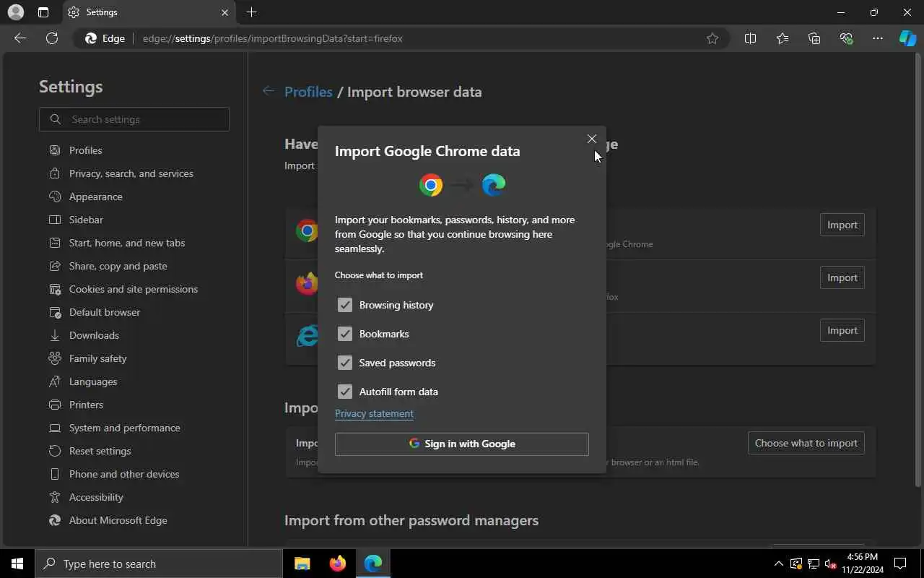Click the Search settings field
924x578 pixels.
pos(134,119)
